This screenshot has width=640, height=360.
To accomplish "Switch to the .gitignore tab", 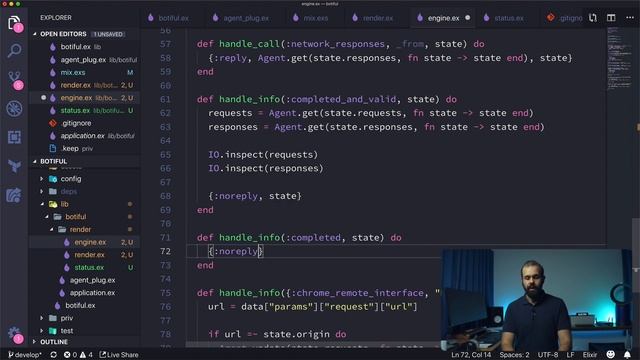I will coord(565,18).
